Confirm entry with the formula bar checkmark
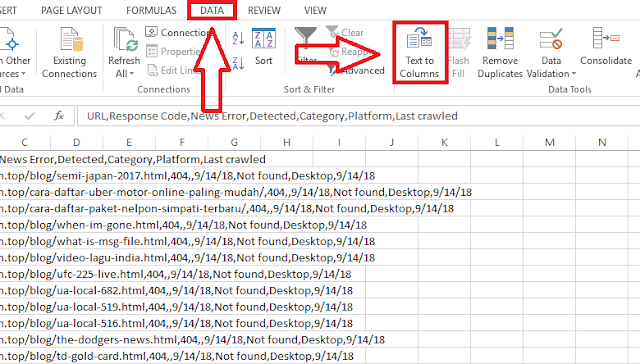This screenshot has width=640, height=364. pos(30,116)
